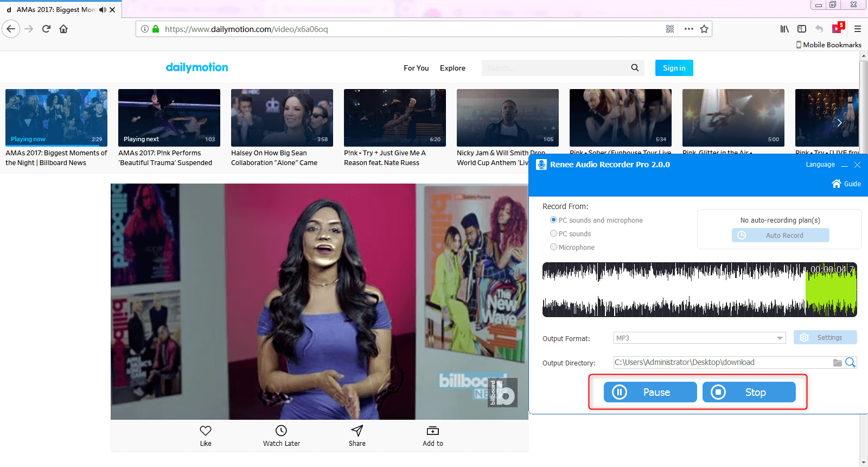Open the Firefox hamburger menu
The image size is (868, 467).
click(x=857, y=29)
